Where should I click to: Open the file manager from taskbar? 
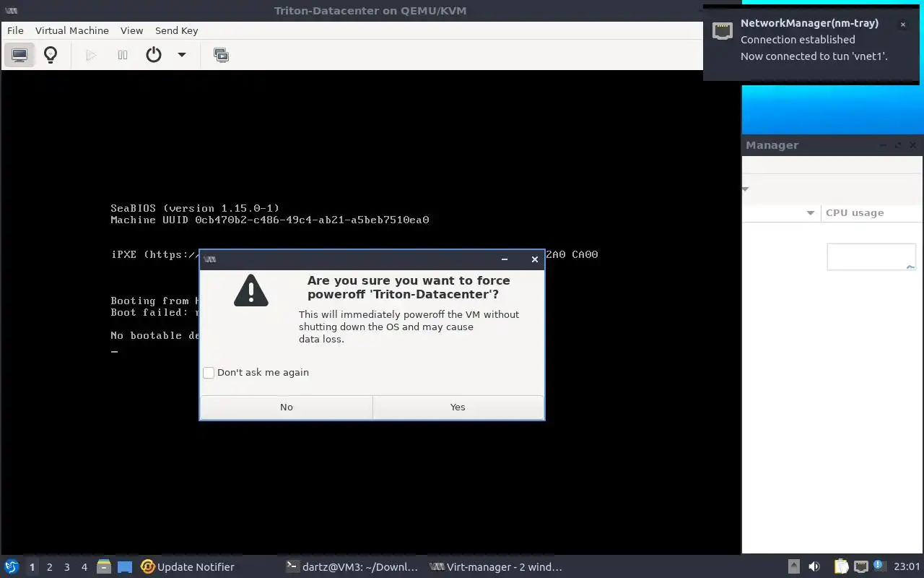104,567
